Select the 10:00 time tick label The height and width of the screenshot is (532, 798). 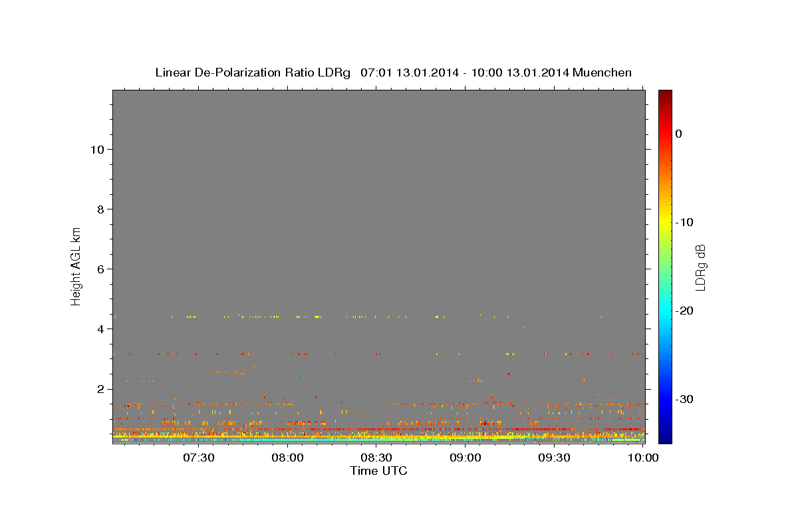click(643, 458)
